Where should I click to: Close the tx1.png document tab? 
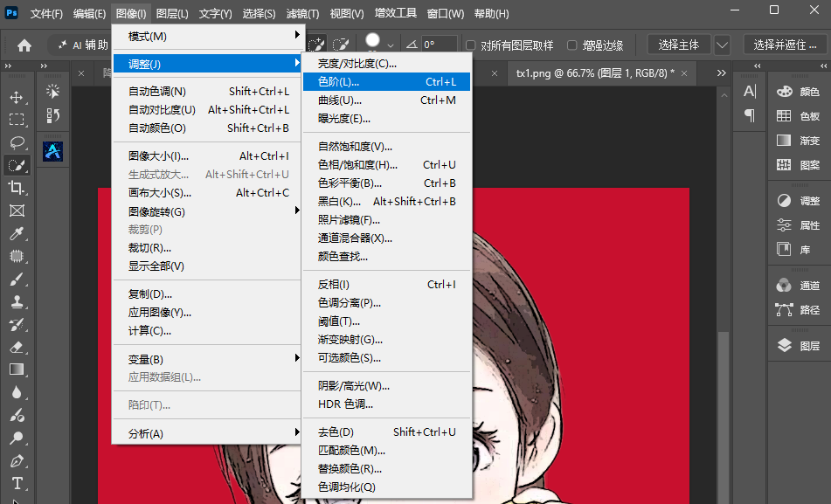tap(684, 73)
